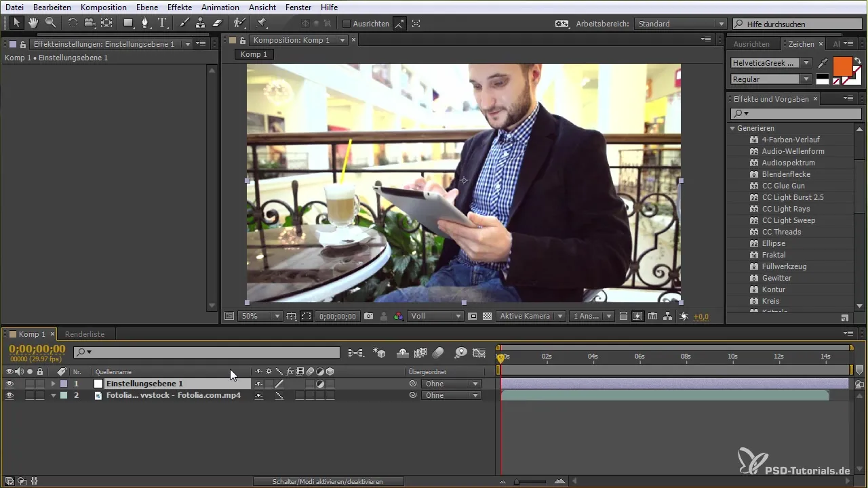Viewport: 868px width, 488px height.
Task: Enable motion blur for all layers
Action: click(x=438, y=352)
